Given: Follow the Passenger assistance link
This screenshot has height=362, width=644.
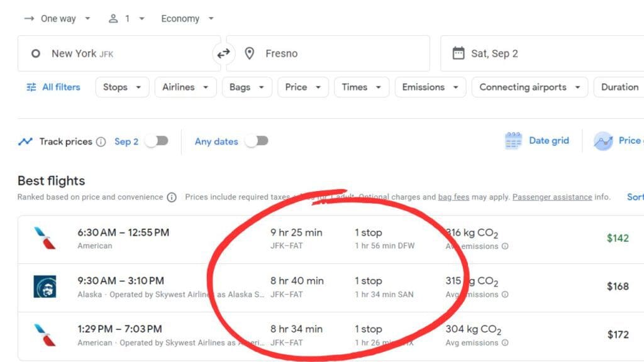Looking at the screenshot, I should coord(552,197).
